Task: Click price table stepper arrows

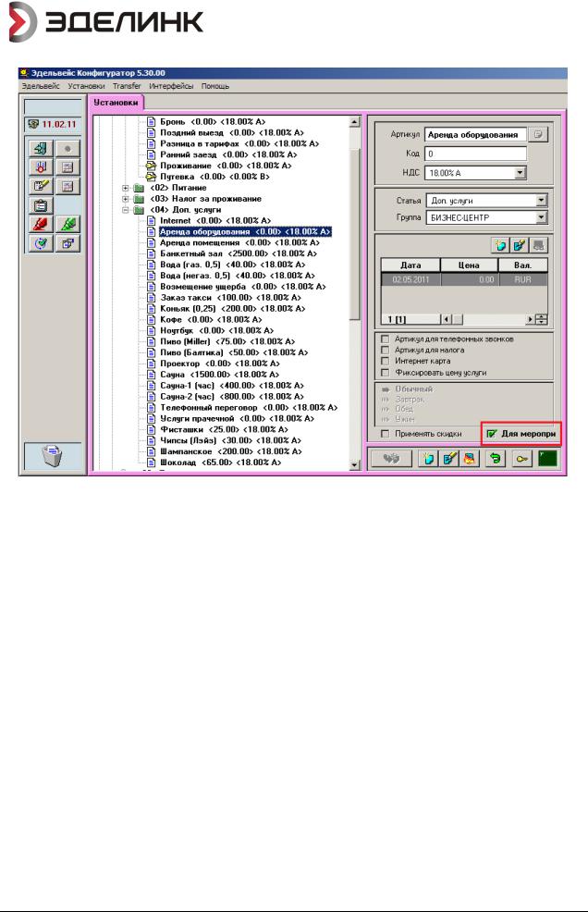Action: click(542, 319)
